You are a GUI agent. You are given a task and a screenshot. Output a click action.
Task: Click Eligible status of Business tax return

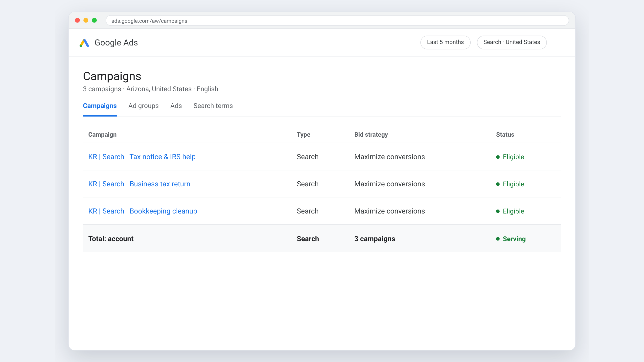coord(510,184)
